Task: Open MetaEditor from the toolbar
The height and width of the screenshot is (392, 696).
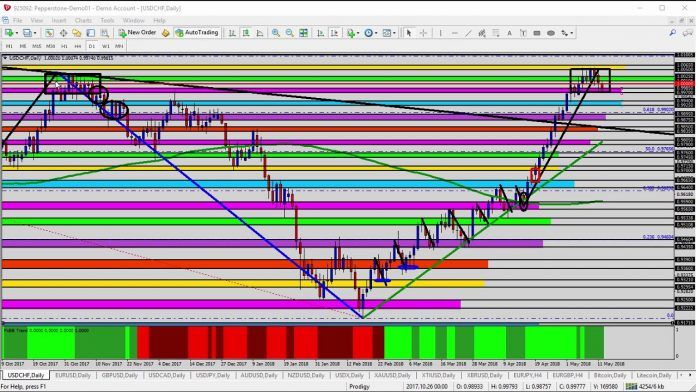Action: tap(166, 33)
